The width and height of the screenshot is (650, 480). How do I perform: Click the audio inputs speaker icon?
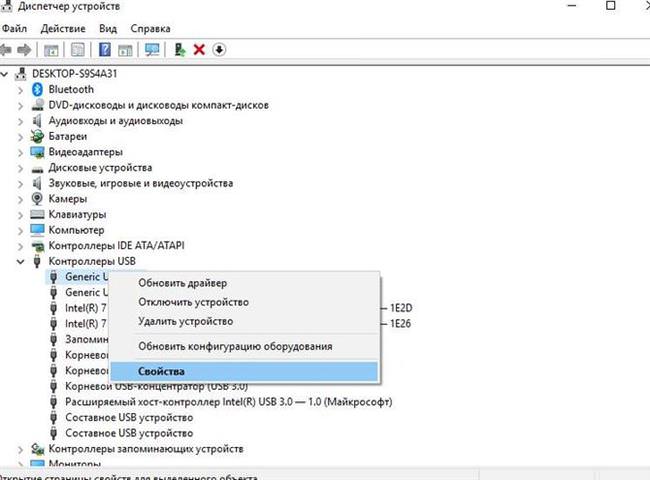pyautogui.click(x=37, y=121)
